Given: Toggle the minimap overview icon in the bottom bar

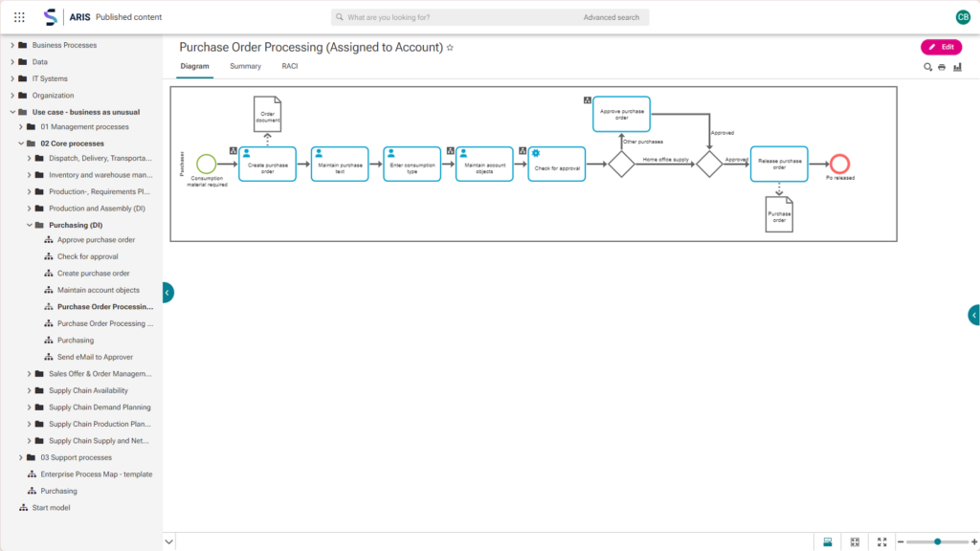Looking at the screenshot, I should 826,541.
